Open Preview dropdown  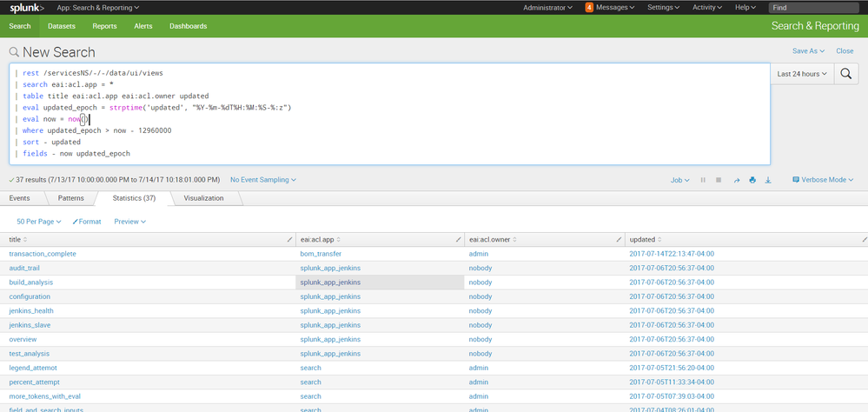pos(130,222)
